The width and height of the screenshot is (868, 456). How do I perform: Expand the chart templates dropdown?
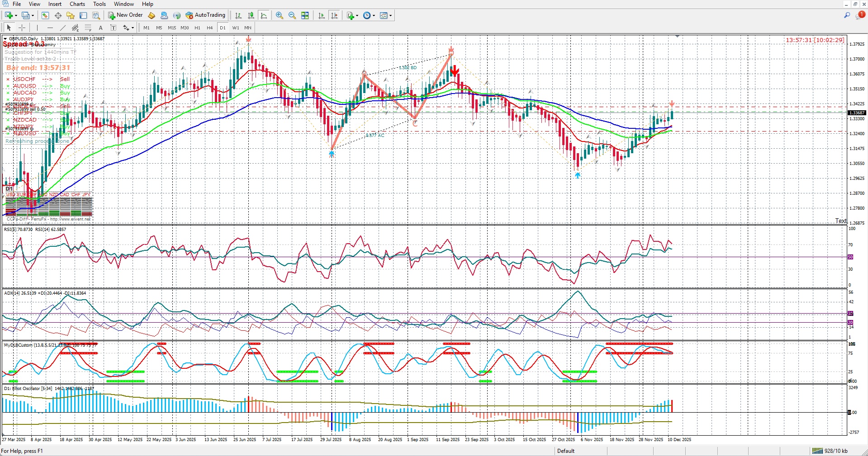pos(390,15)
